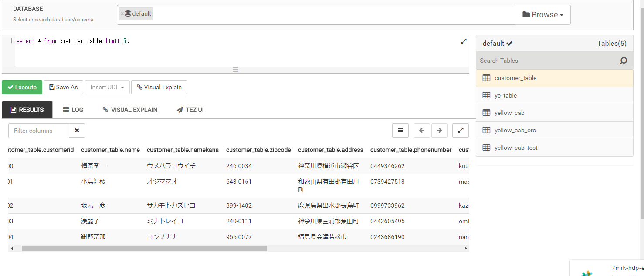This screenshot has height=276, width=644.
Task: Open the Browse database dropdown
Action: click(542, 15)
